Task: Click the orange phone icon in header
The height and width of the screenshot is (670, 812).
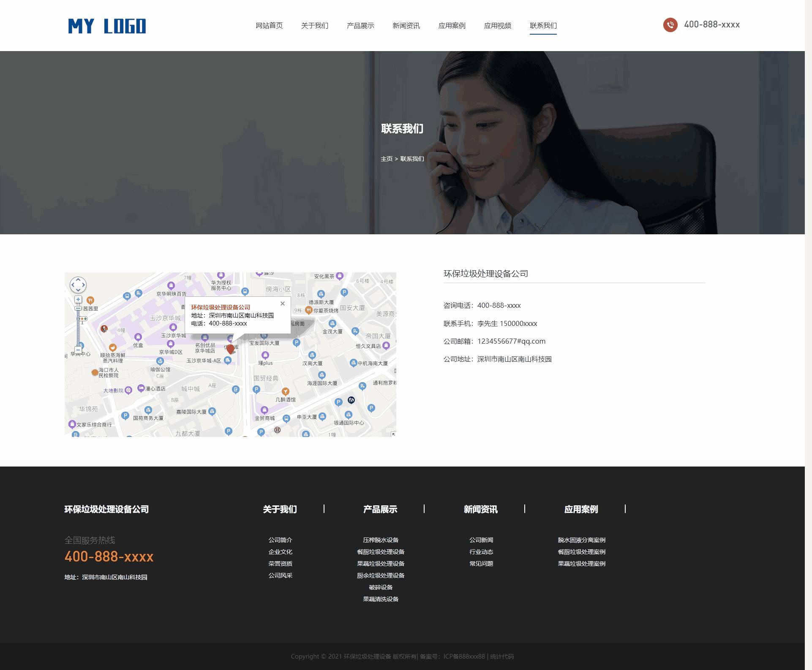Action: click(x=670, y=25)
